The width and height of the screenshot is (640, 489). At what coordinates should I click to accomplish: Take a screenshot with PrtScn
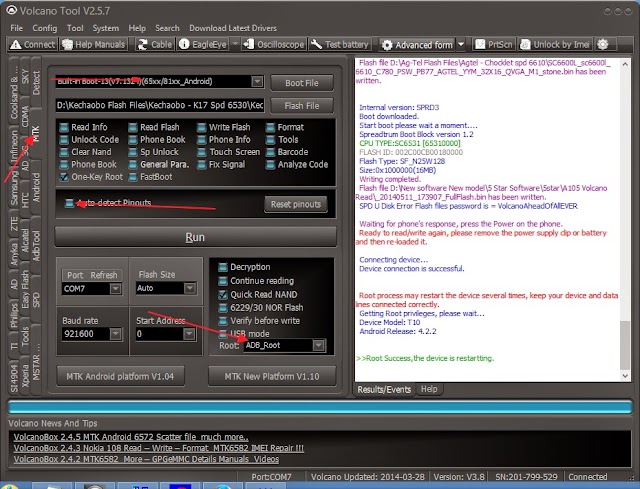point(494,44)
